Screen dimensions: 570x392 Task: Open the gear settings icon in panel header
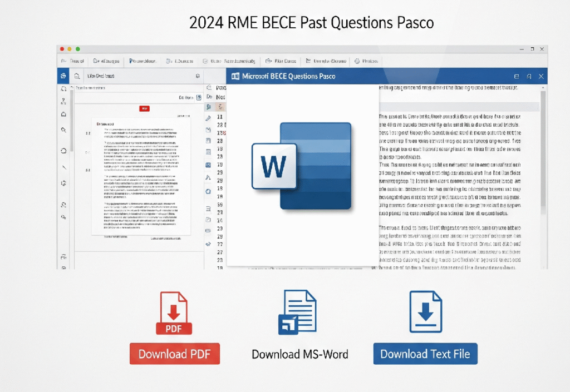point(198,76)
